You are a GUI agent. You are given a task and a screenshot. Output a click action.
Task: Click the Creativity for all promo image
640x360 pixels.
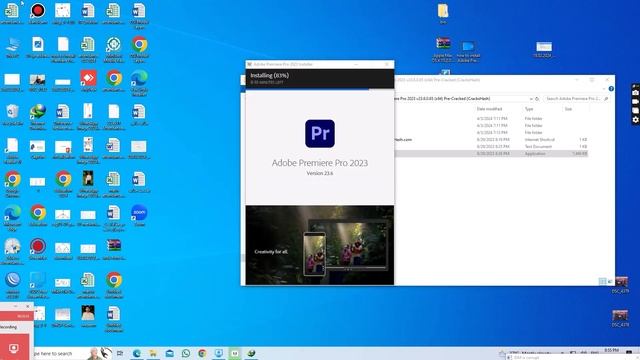click(320, 245)
